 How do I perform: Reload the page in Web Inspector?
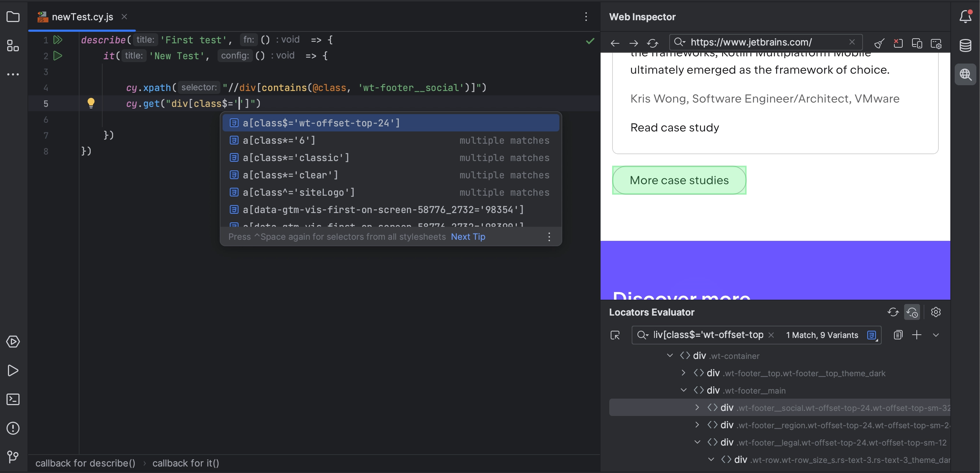pos(653,43)
